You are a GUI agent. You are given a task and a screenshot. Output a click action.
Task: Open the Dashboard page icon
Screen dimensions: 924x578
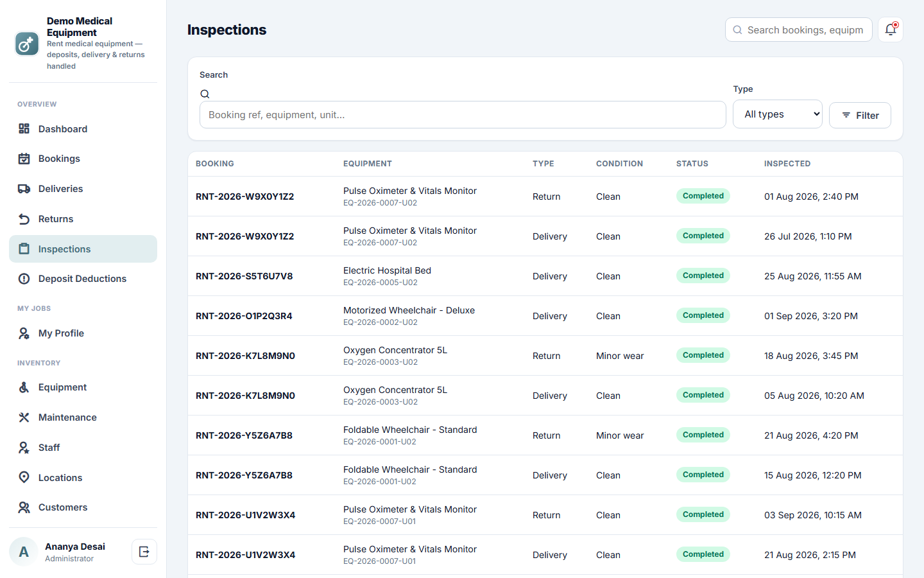coord(24,129)
